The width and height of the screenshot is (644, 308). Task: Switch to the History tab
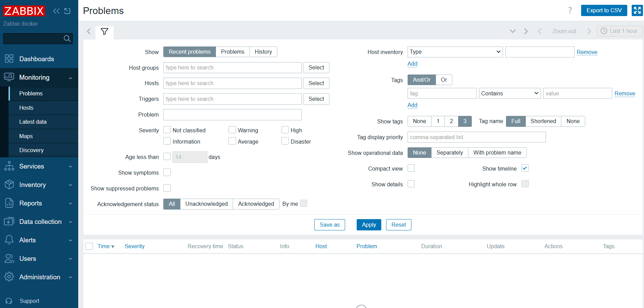point(263,52)
